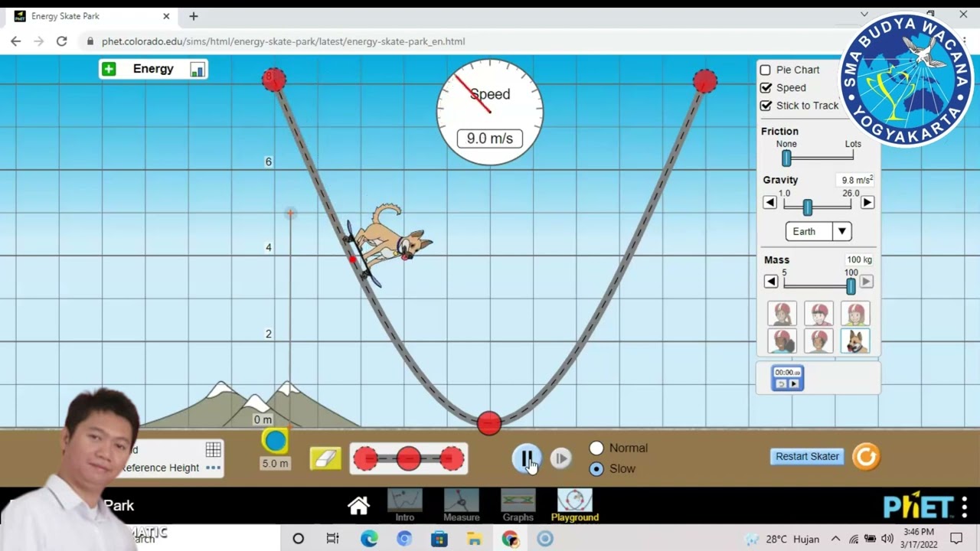
Task: Step the simulation forward
Action: [x=560, y=458]
